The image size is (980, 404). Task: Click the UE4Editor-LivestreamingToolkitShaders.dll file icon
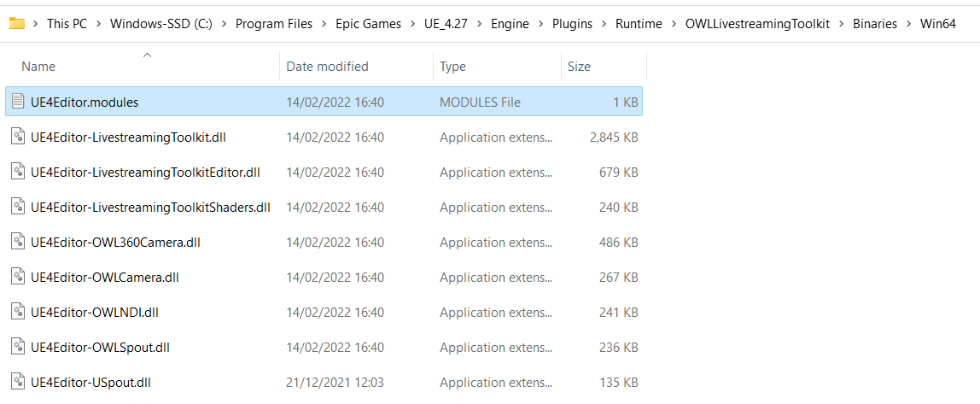tap(18, 207)
